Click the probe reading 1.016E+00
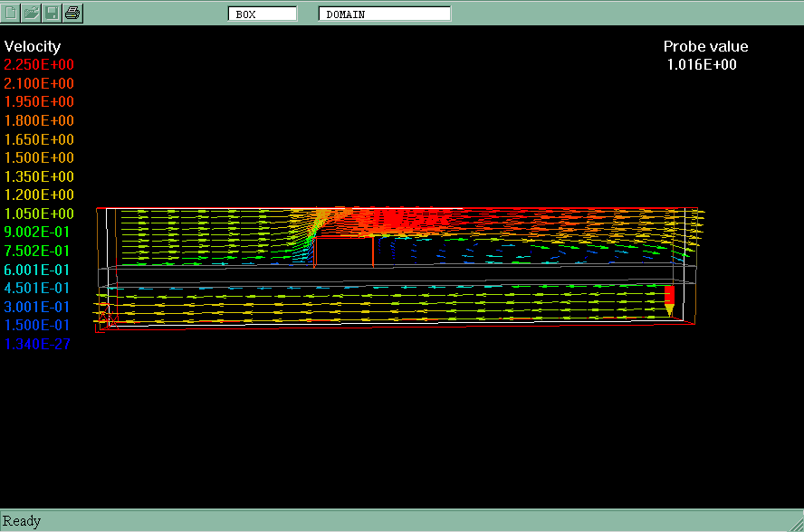Viewport: 804px width, 532px height. (x=702, y=64)
